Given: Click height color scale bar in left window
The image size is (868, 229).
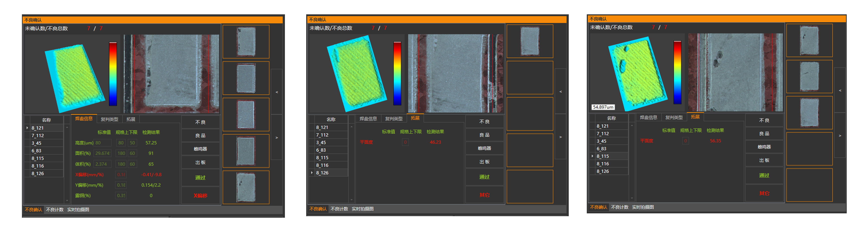Looking at the screenshot, I should [113, 74].
